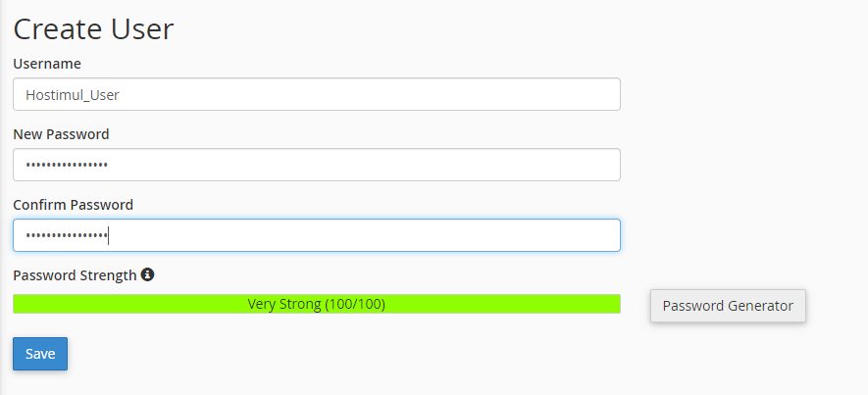The image size is (868, 395).
Task: Focus the New Password field
Action: (x=316, y=165)
